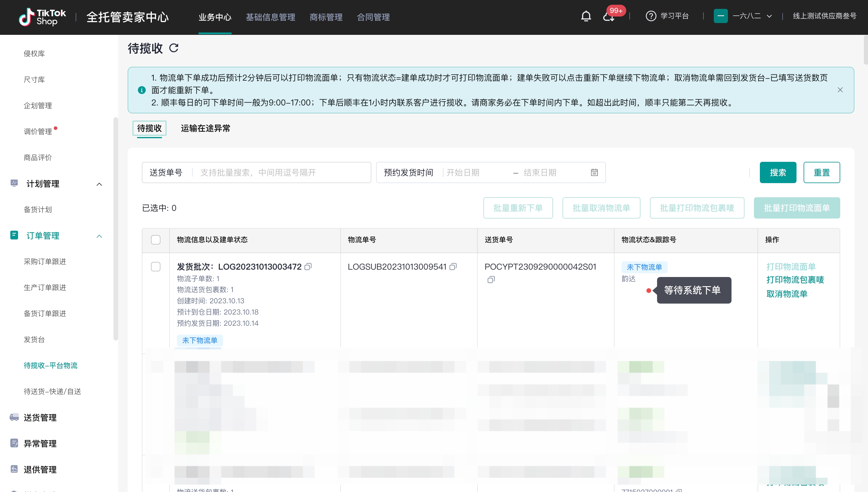Viewport: 868px width, 492px height.
Task: Open 待送货-快递/自送 in sidebar
Action: click(x=52, y=391)
